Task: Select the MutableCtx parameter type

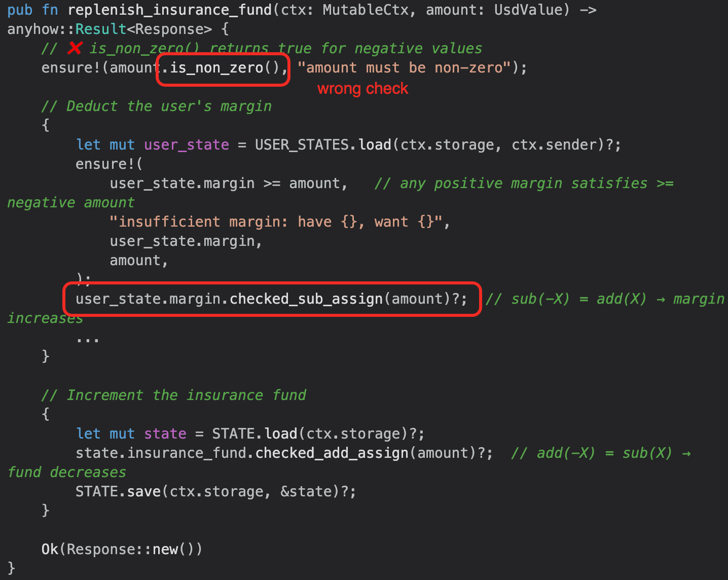Action: pyautogui.click(x=365, y=10)
